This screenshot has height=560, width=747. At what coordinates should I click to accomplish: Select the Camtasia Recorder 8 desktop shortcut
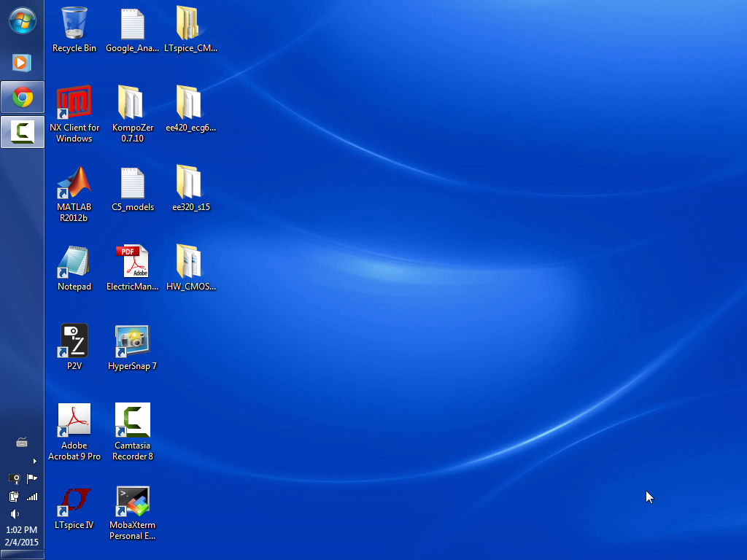tap(133, 422)
